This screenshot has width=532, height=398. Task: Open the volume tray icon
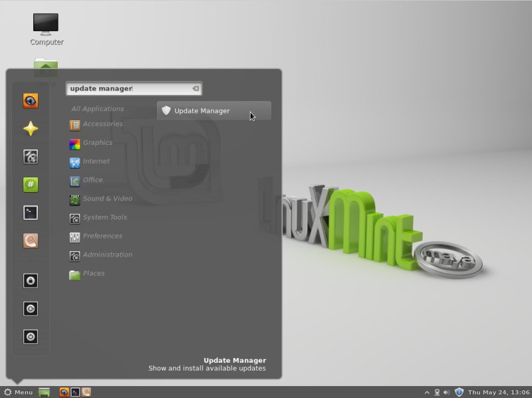(x=447, y=393)
